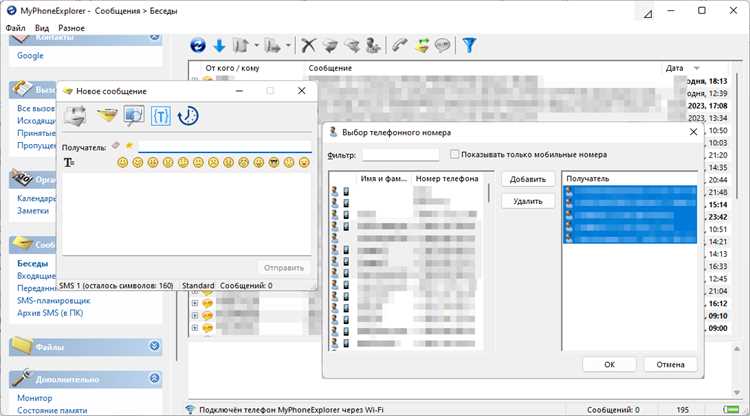Click the down arrow of main list scrollbar

[x=737, y=393]
